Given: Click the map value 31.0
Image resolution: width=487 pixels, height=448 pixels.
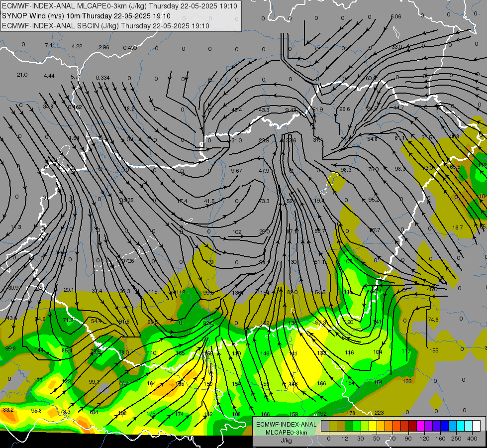Looking at the screenshot, I should pos(237,140).
